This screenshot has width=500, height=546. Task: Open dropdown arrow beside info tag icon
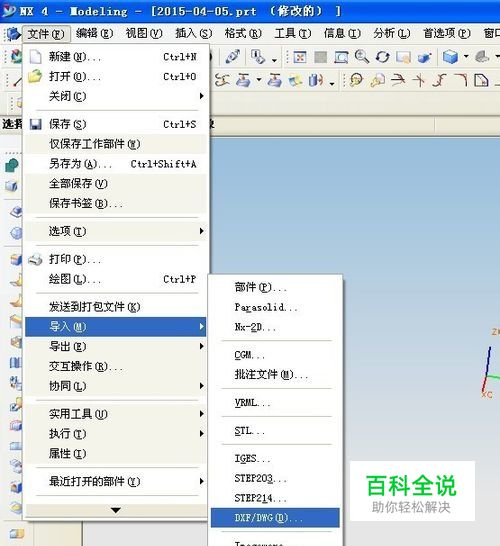274,60
